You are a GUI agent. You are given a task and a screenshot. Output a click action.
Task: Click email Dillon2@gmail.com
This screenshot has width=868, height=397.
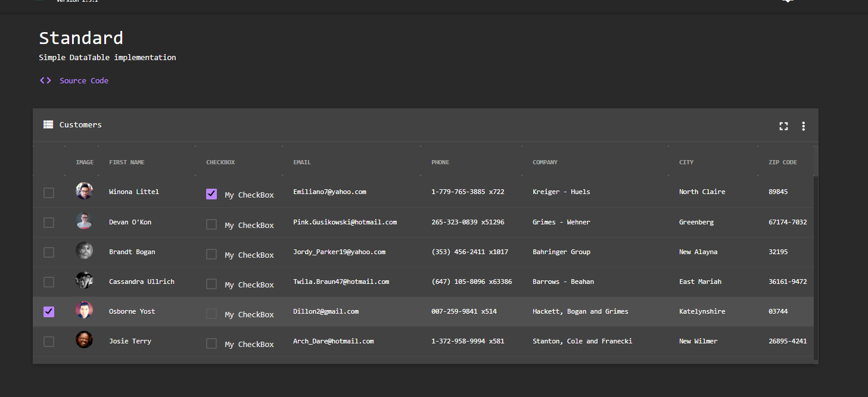pos(326,311)
